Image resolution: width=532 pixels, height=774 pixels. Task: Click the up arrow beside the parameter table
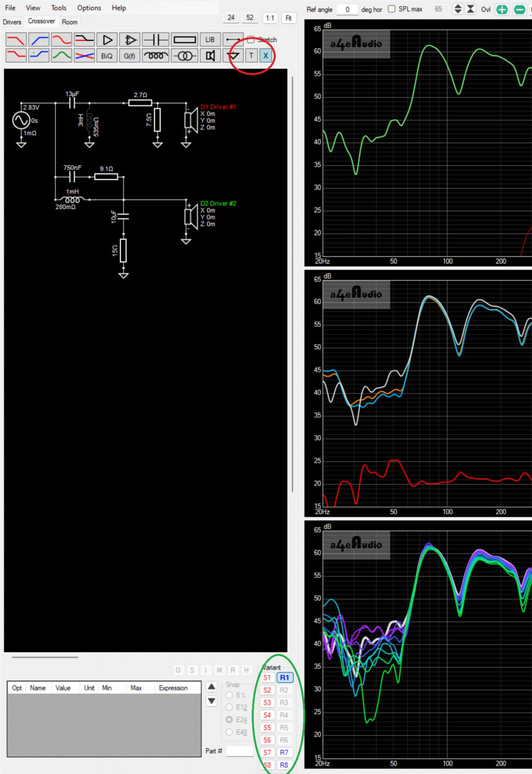pos(211,687)
